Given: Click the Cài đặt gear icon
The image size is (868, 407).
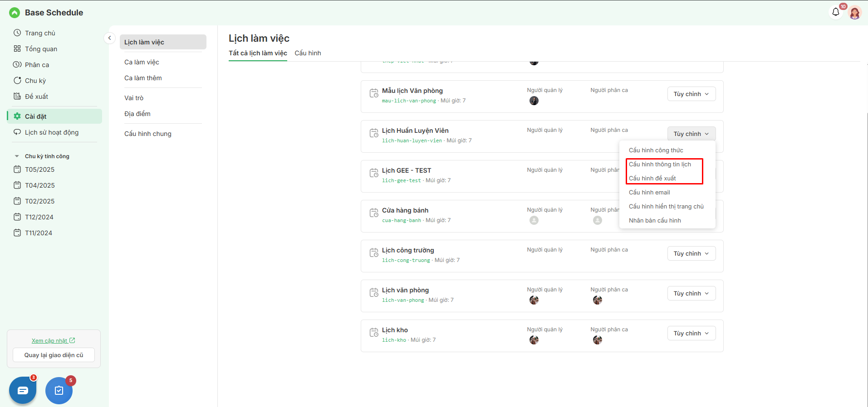Looking at the screenshot, I should coord(17,116).
